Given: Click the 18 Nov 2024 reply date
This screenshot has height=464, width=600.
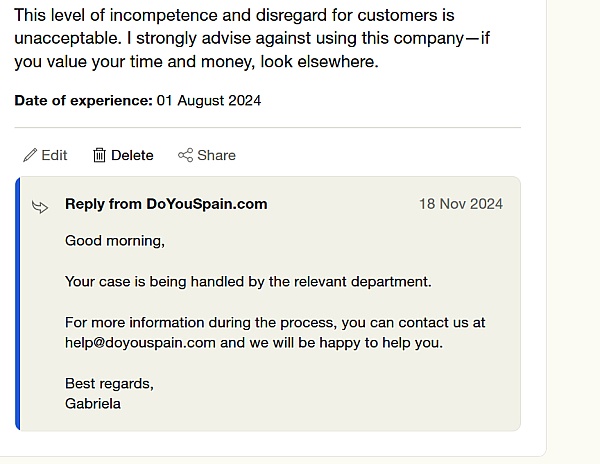Looking at the screenshot, I should tap(461, 204).
